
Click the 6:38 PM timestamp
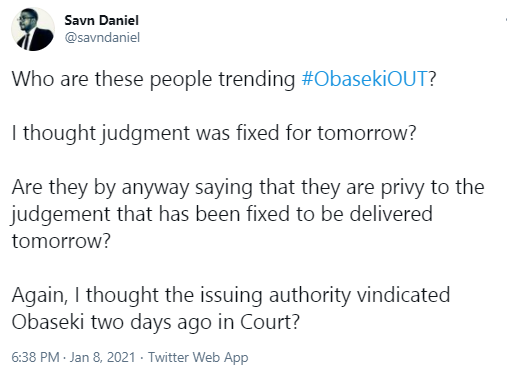pos(35,357)
